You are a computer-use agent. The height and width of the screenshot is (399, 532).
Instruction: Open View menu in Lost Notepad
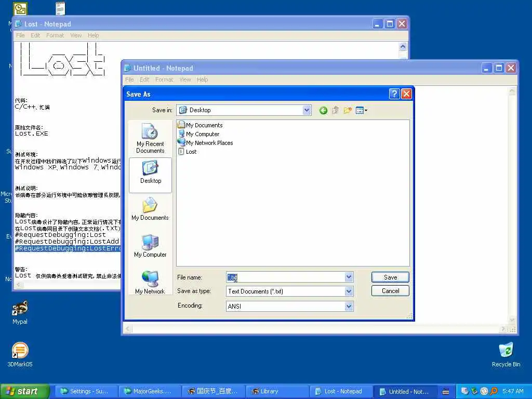(x=76, y=35)
